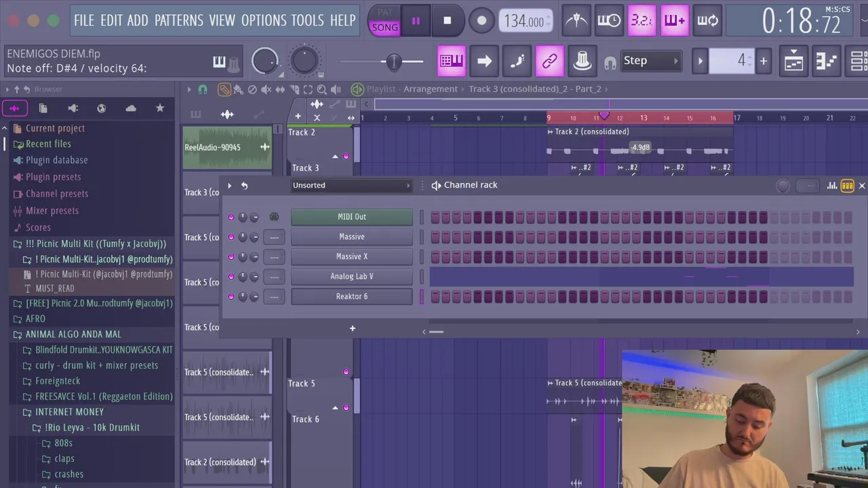
Task: Select the Analog Lab V channel button
Action: coord(351,276)
